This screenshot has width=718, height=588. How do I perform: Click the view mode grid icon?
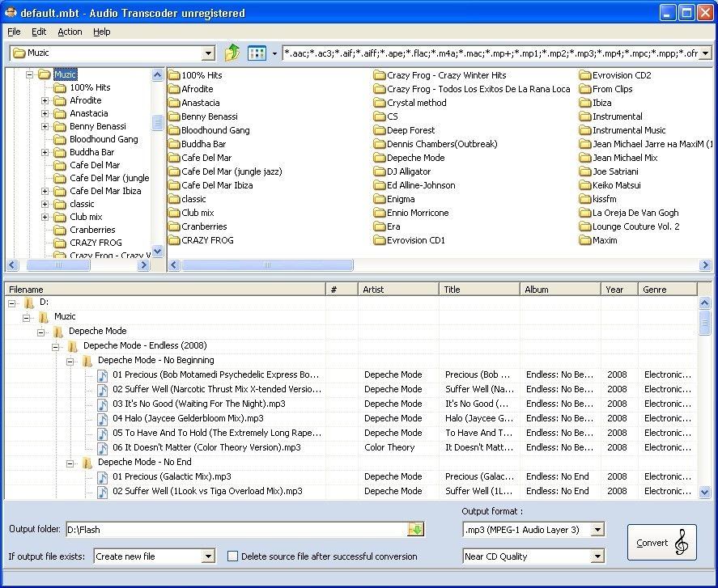pos(257,53)
